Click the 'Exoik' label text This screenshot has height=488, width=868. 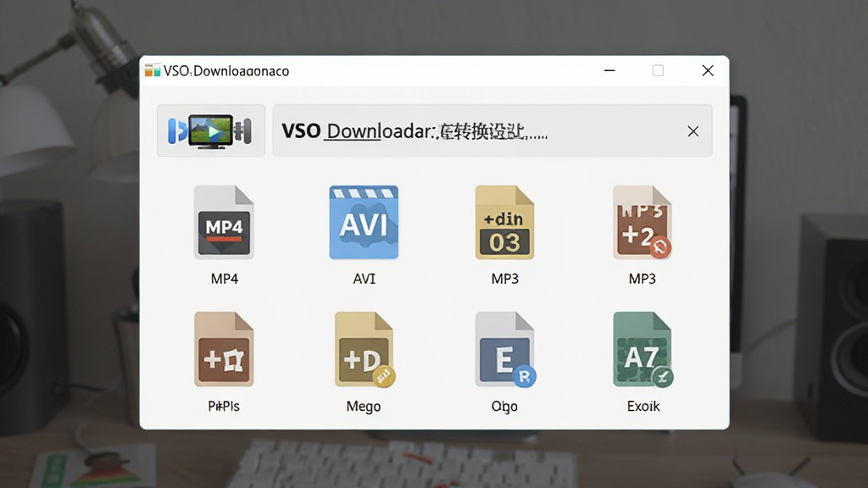[643, 406]
